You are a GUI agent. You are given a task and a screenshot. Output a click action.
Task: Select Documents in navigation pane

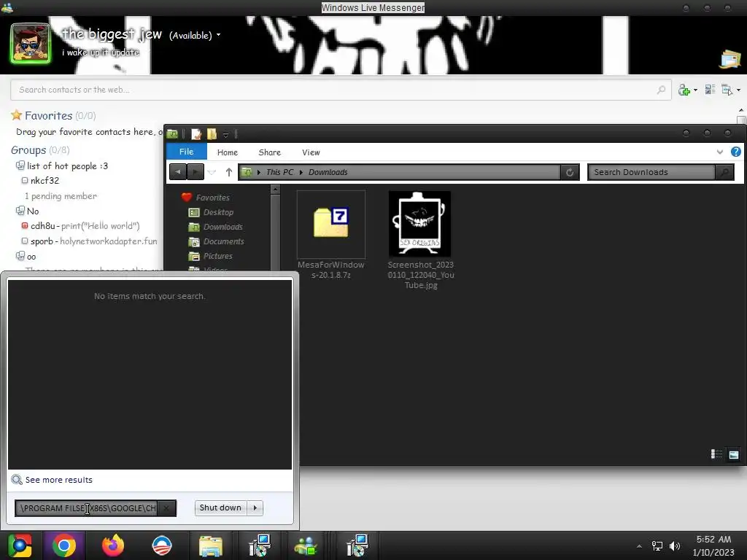tap(216, 242)
